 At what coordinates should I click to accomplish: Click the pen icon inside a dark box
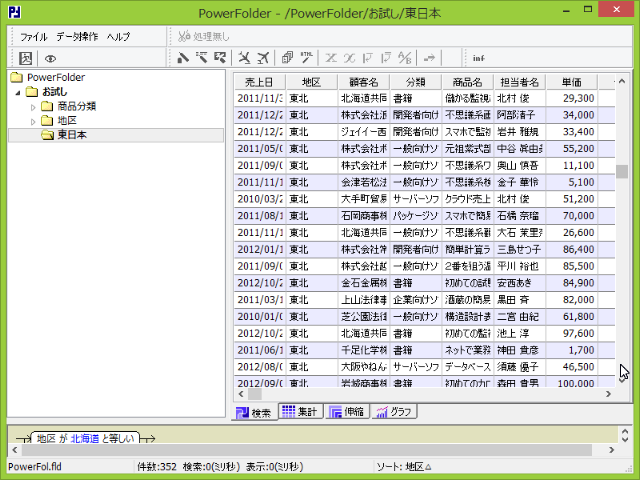pyautogui.click(x=220, y=58)
